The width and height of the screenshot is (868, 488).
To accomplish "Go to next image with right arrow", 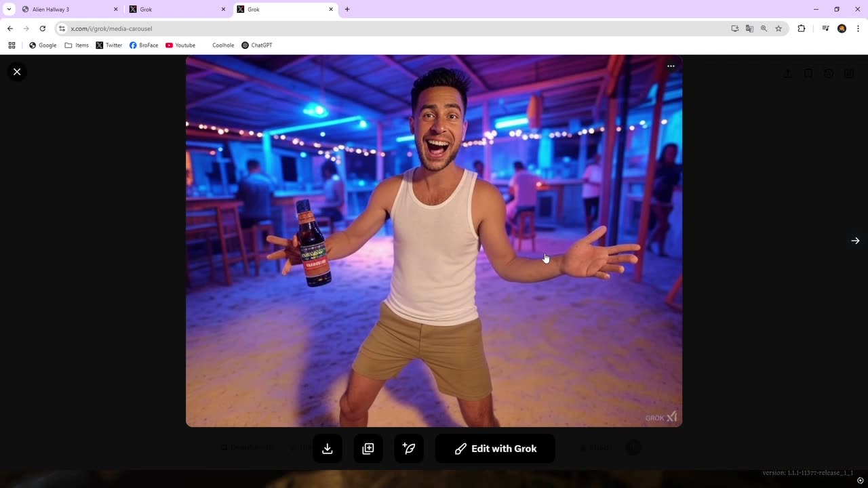I will (855, 241).
